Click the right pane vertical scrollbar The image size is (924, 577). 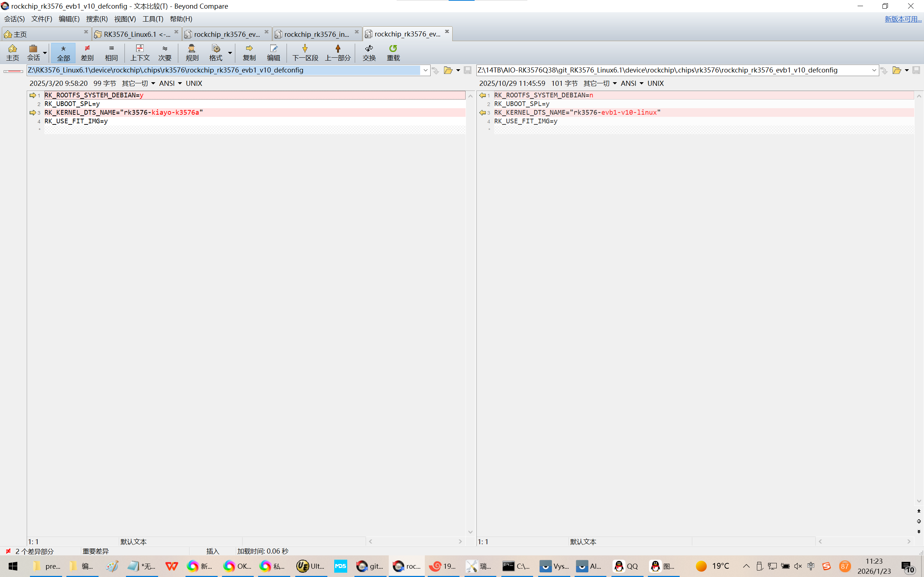[x=919, y=298]
